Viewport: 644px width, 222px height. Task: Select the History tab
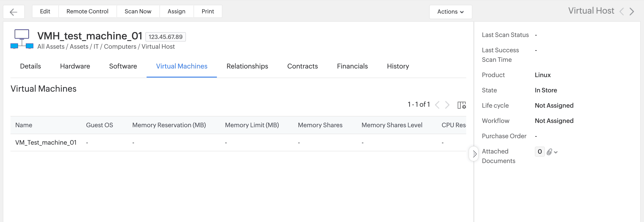click(x=398, y=66)
